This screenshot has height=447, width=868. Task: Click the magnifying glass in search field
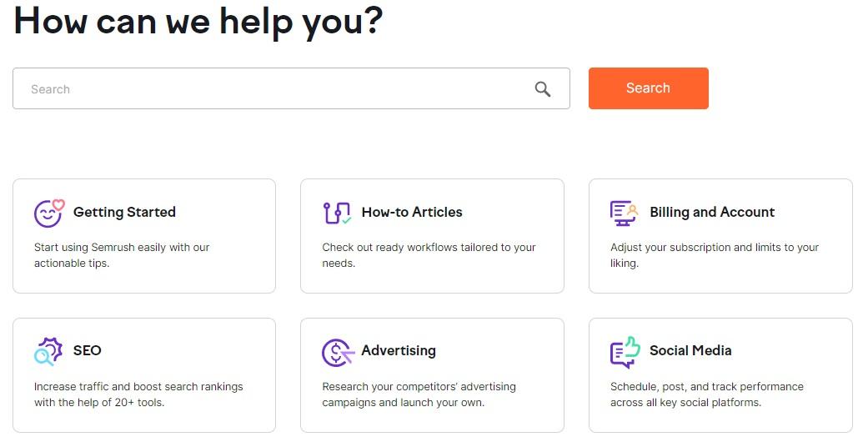click(543, 89)
